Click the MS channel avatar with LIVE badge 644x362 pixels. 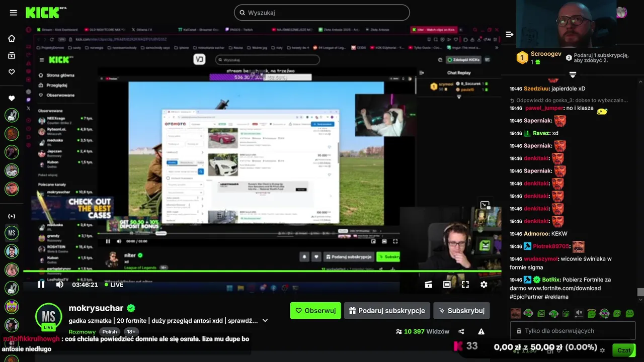pos(48,317)
